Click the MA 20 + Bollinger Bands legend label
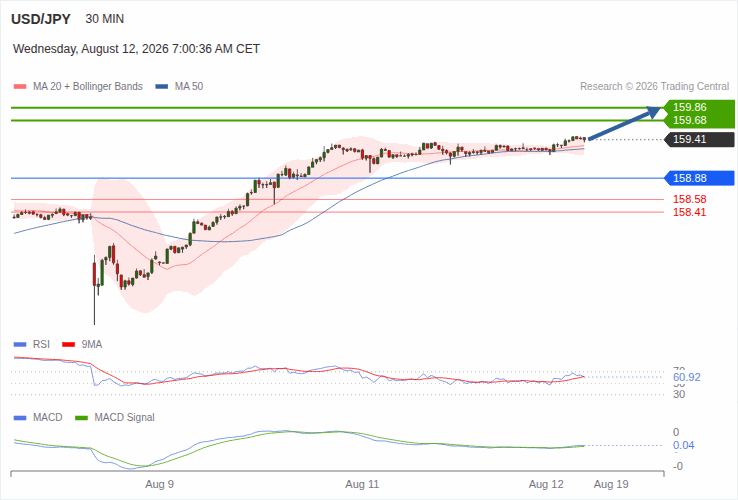 (x=88, y=87)
